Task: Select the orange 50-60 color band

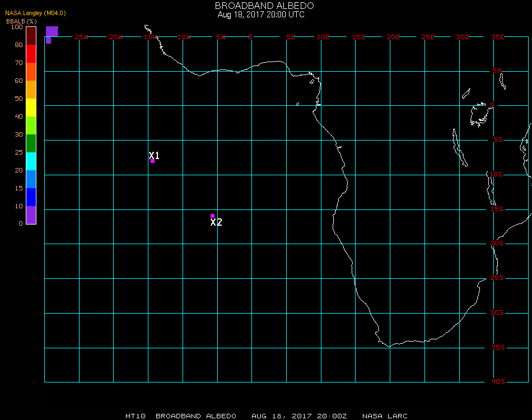Action: click(31, 90)
